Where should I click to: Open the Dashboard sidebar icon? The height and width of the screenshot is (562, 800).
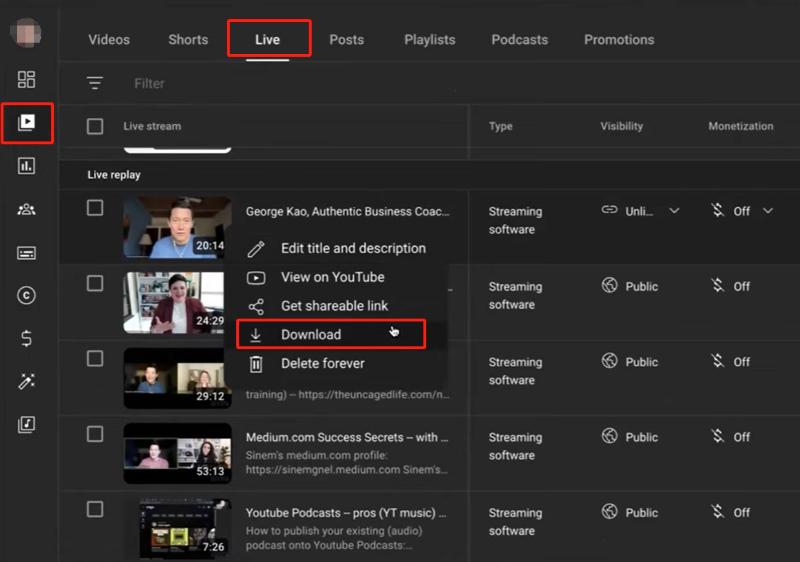pyautogui.click(x=27, y=80)
